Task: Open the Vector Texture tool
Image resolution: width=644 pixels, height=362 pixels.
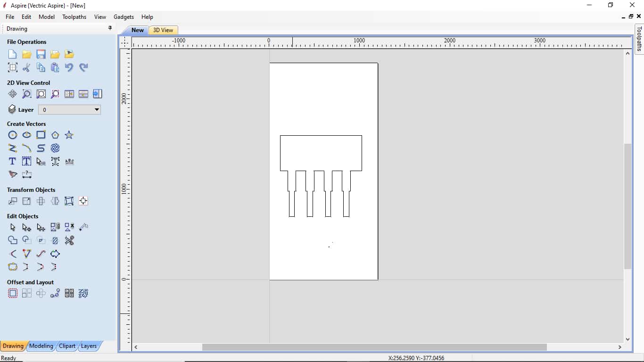Action: click(x=55, y=148)
